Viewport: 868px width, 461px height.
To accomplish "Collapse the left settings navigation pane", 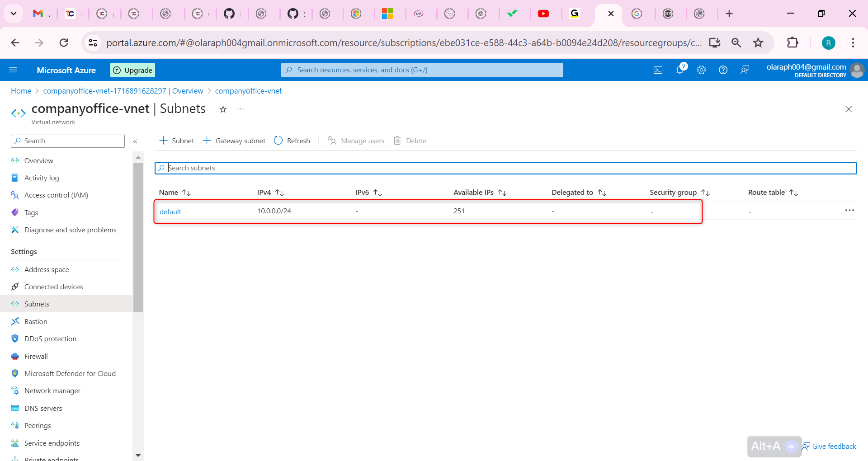I will pos(135,141).
